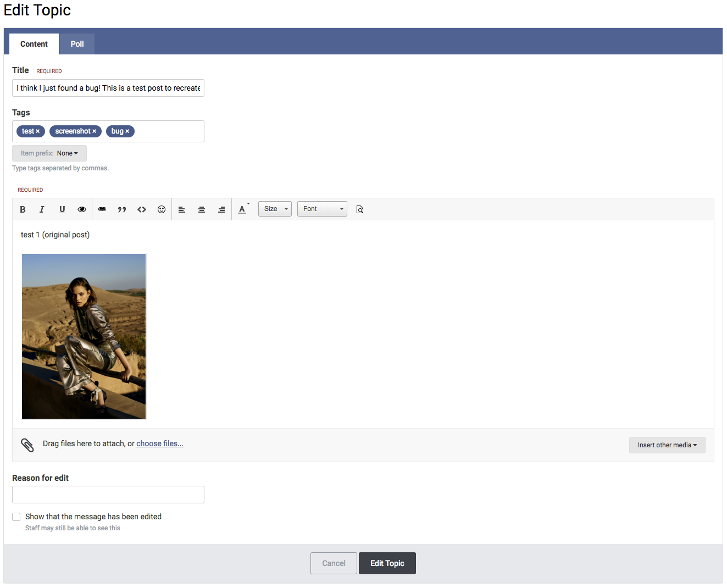Viewport: 727px width, 588px height.
Task: Center-align the text
Action: [202, 209]
